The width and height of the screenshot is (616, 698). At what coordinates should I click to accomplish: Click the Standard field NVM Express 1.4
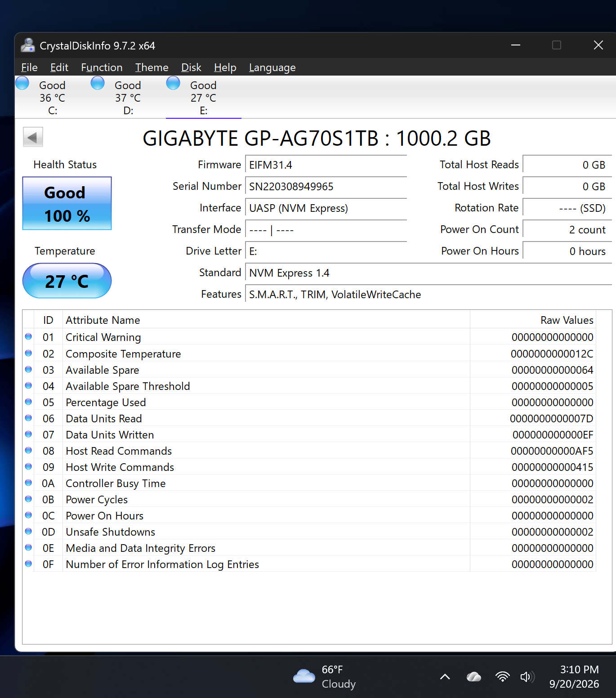coord(429,273)
